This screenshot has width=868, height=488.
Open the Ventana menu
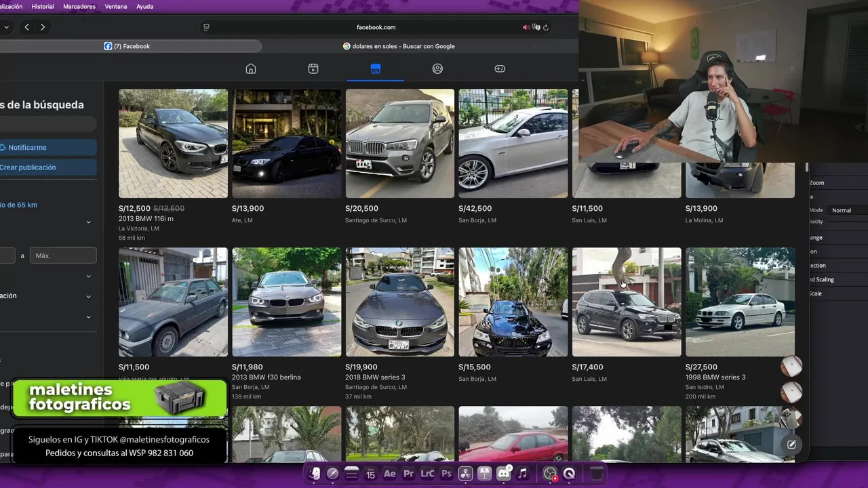click(x=116, y=6)
